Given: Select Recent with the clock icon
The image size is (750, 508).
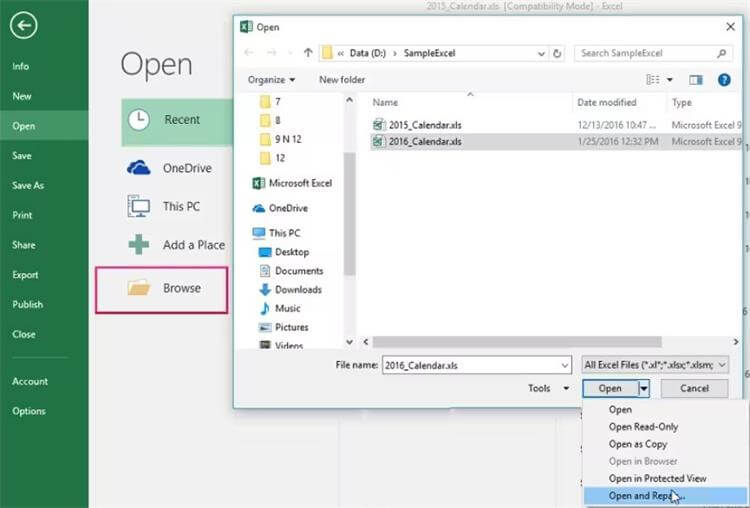Looking at the screenshot, I should point(177,122).
